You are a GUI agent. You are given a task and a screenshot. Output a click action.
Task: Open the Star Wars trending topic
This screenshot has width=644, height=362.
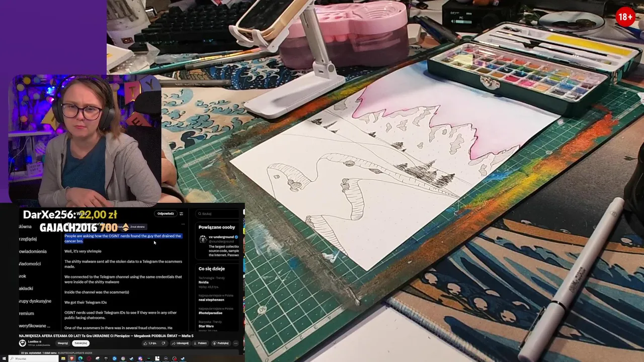(x=206, y=326)
